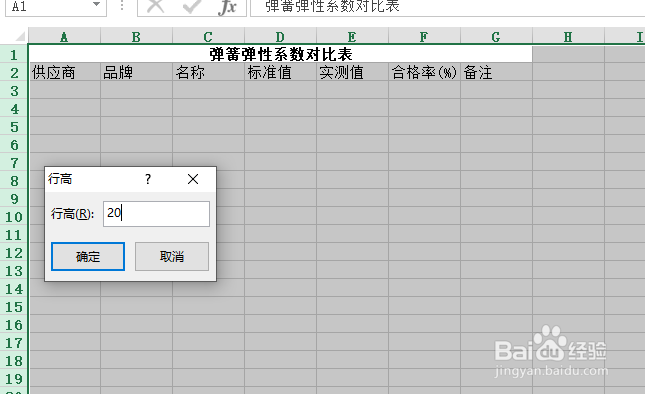Select row 15 header
645x394 pixels.
(x=14, y=306)
